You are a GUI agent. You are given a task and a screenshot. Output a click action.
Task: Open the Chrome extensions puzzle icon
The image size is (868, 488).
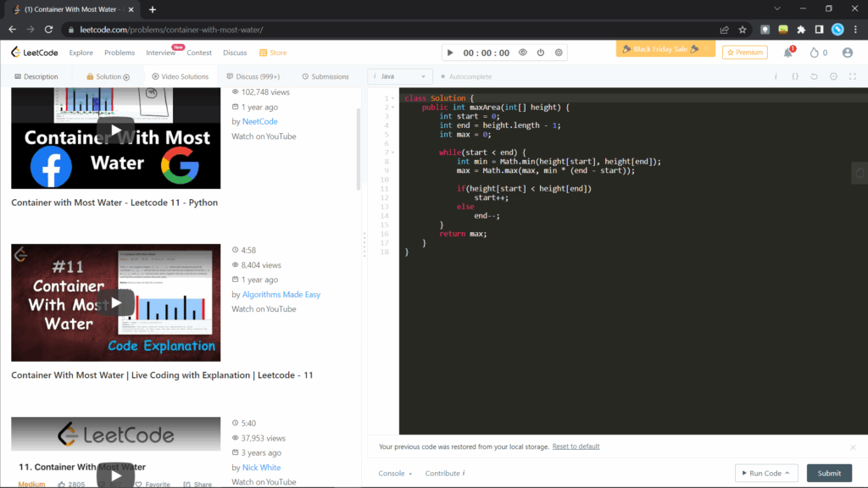801,30
